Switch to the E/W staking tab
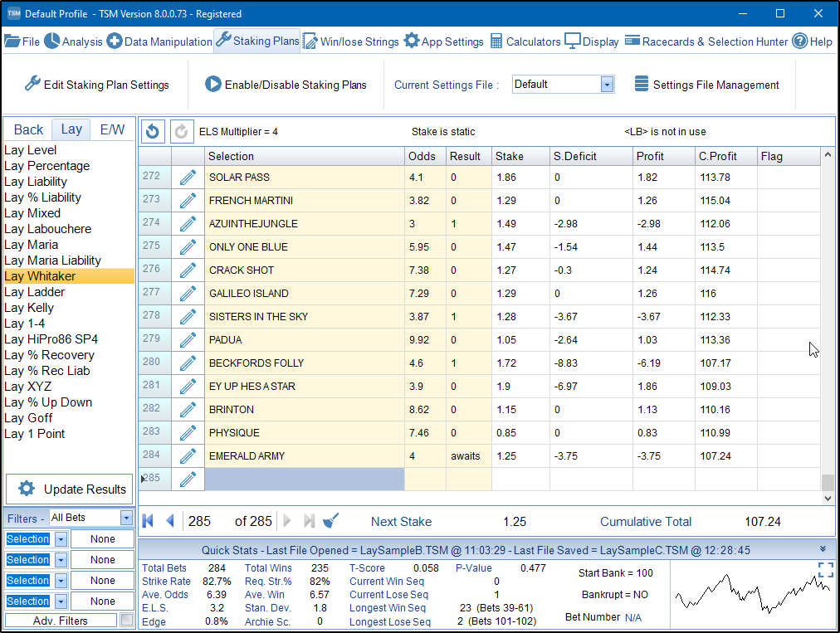This screenshot has height=633, width=840. coord(112,129)
